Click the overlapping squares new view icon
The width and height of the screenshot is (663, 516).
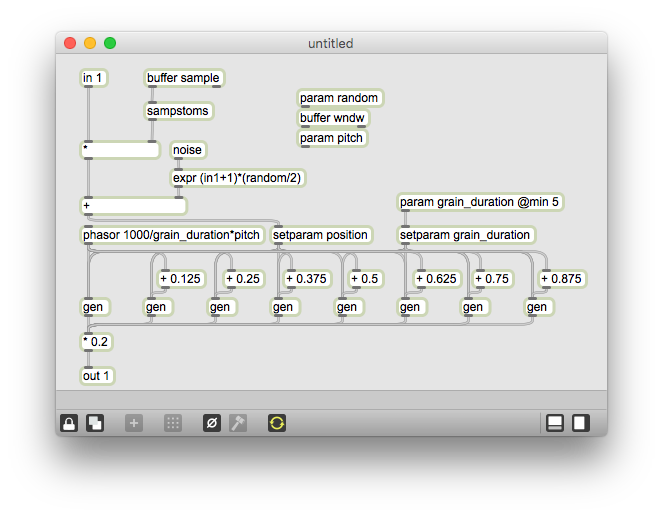94,423
